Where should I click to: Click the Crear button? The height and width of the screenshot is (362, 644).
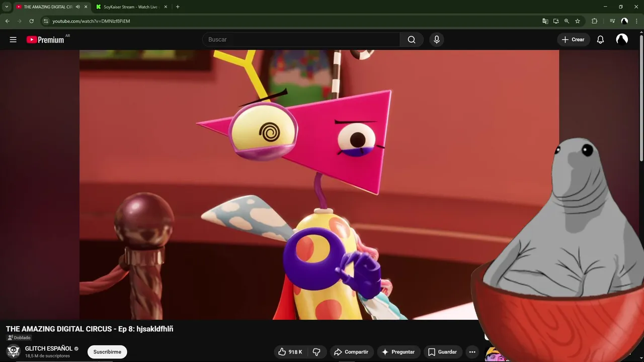[573, 40]
